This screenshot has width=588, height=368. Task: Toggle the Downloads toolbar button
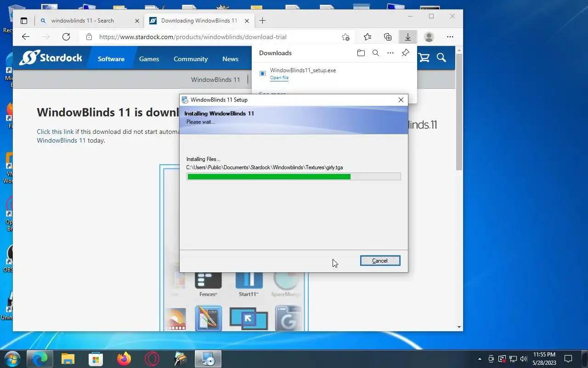pos(407,37)
